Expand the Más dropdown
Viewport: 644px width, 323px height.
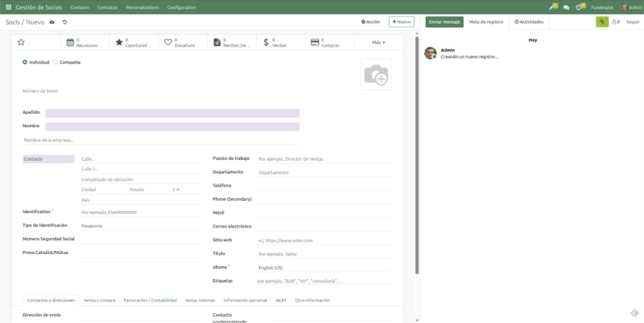click(378, 42)
